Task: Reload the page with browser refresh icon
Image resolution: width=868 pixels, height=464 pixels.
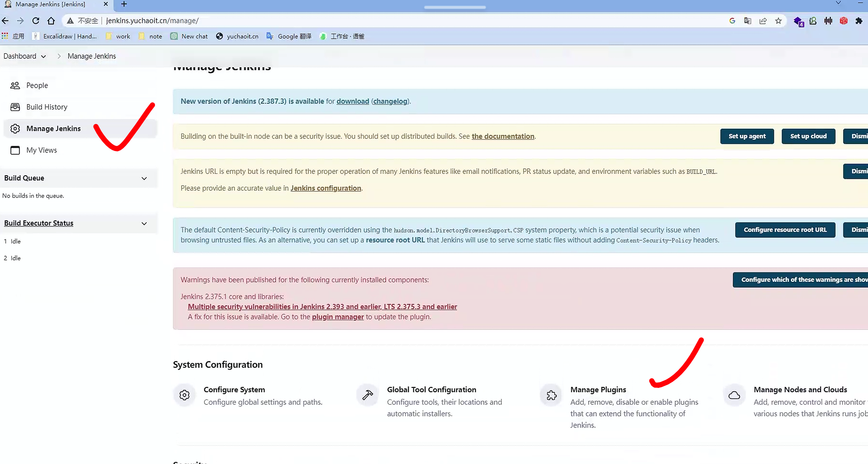Action: (36, 21)
